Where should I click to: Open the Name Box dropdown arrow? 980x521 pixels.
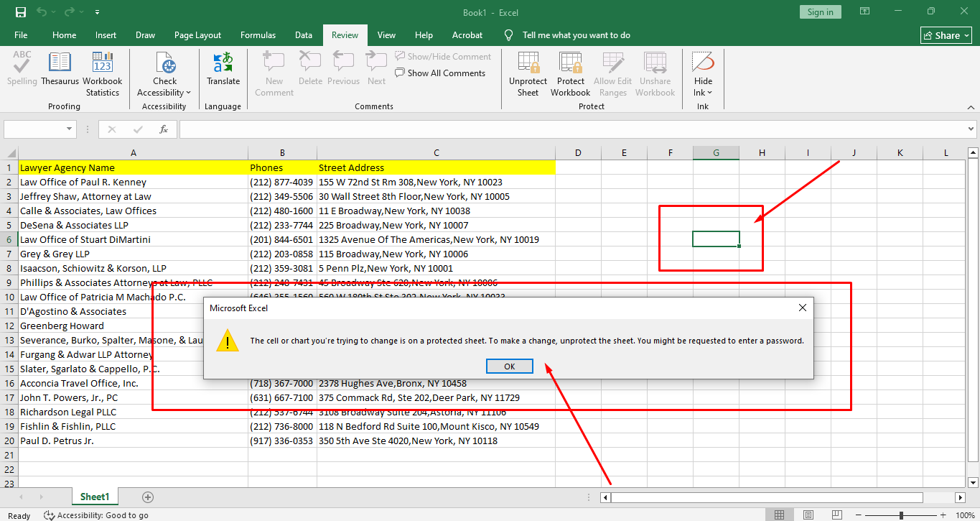click(70, 129)
